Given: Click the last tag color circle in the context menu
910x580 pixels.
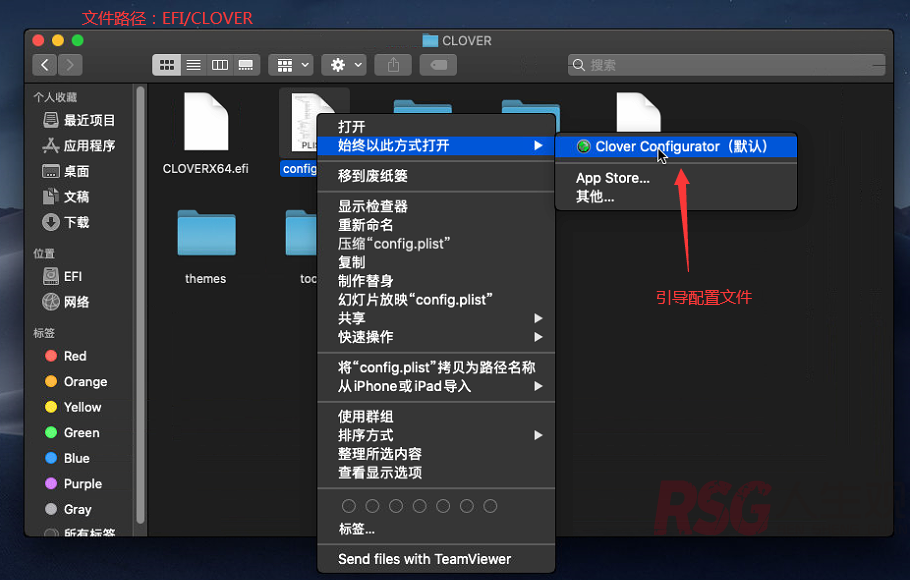Looking at the screenshot, I should pyautogui.click(x=490, y=506).
